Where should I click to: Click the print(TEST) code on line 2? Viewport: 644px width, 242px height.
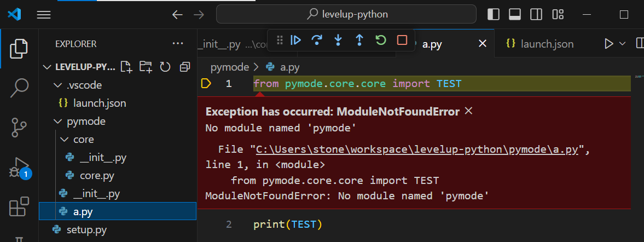click(x=288, y=224)
